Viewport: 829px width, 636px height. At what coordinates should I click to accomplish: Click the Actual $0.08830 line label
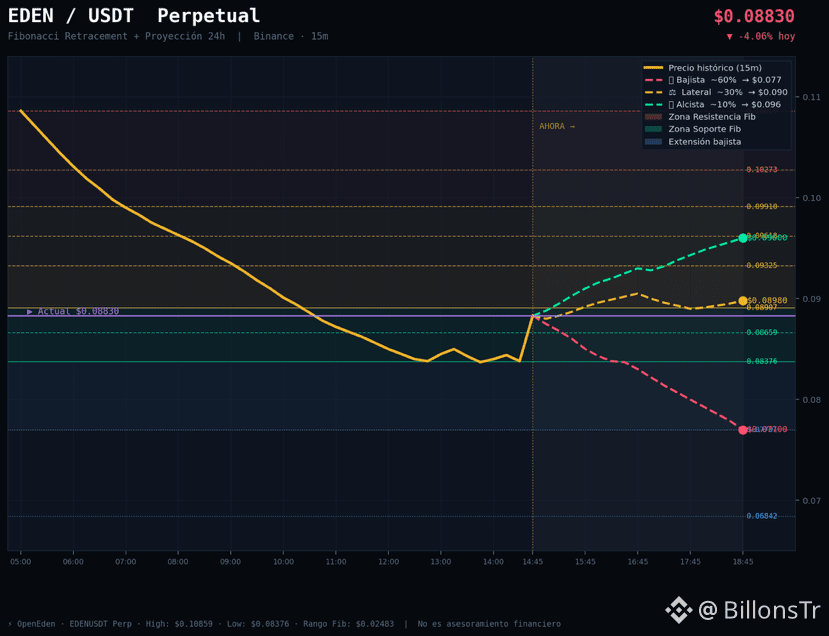[73, 311]
